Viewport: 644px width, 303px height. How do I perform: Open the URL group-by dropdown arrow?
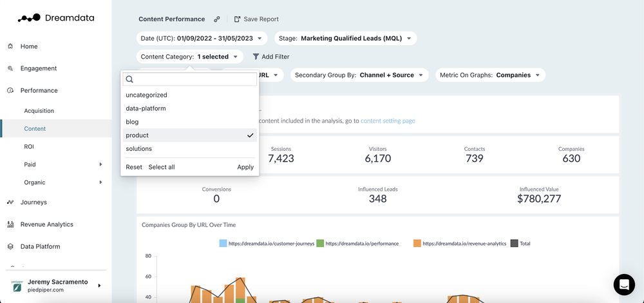(276, 75)
